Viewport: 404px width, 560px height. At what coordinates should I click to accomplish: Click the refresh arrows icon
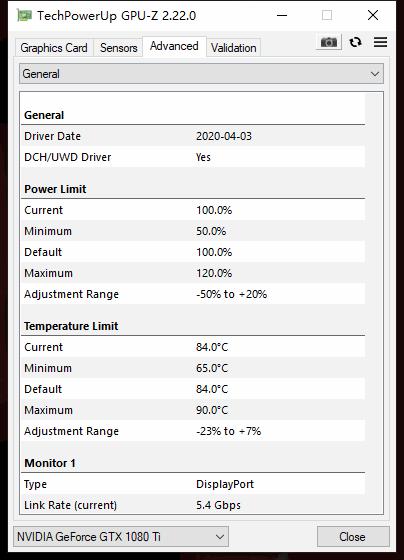(355, 42)
